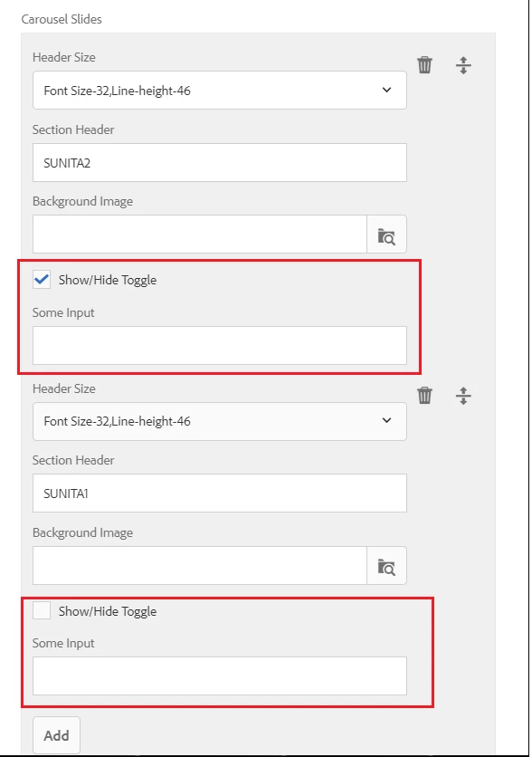Browse background image for SUNITA2 slide

[x=387, y=235]
